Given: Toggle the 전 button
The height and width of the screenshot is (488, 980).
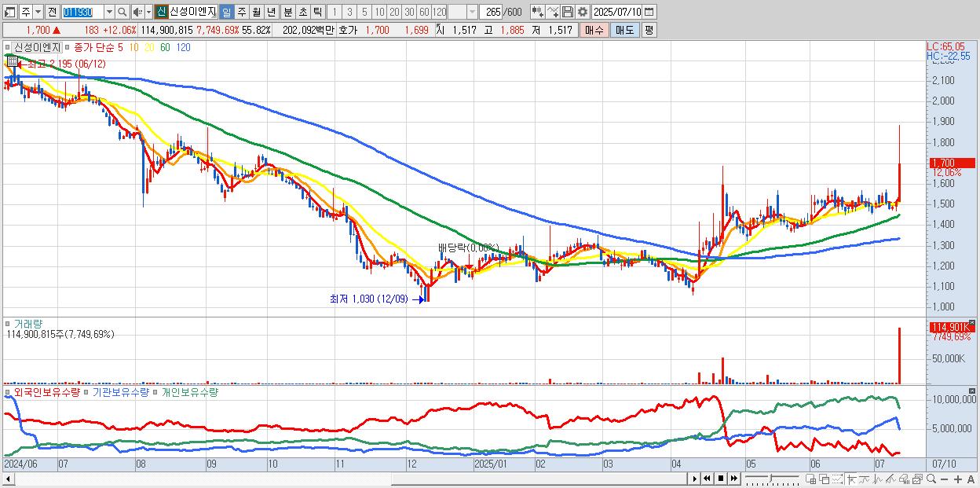Looking at the screenshot, I should tap(52, 12).
